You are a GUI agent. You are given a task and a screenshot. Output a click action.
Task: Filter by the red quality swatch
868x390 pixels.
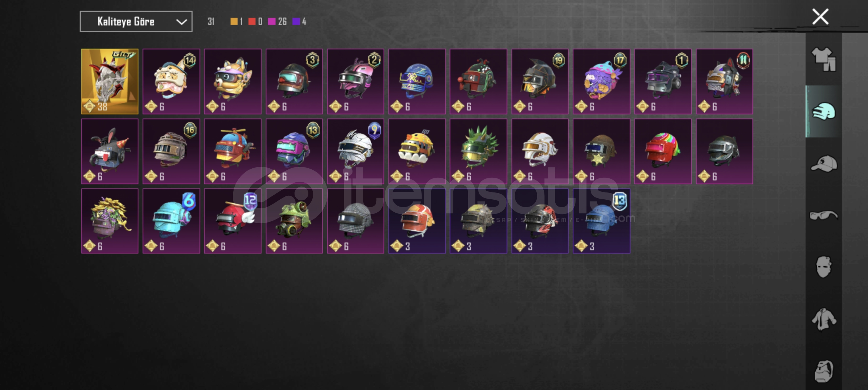[x=252, y=22]
